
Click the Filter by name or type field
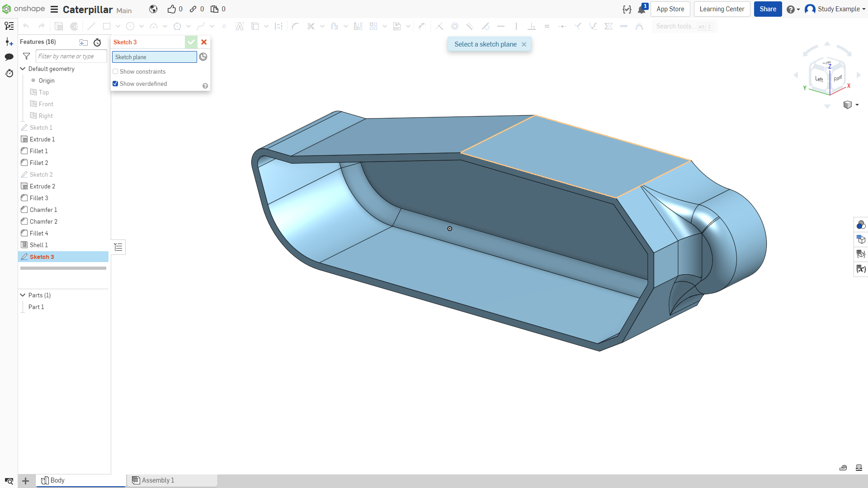[x=71, y=56]
